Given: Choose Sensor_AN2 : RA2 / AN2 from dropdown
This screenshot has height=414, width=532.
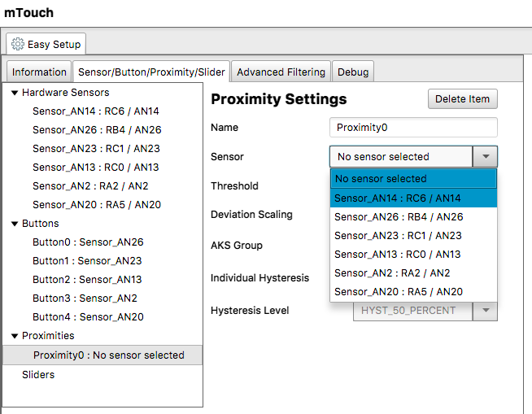Looking at the screenshot, I should (x=413, y=272).
